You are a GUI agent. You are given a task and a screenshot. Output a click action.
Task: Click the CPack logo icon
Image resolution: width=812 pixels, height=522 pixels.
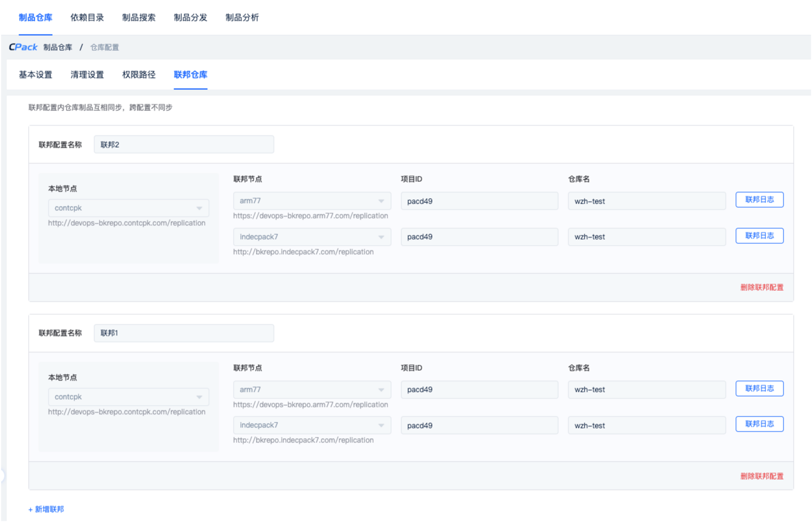pos(23,47)
